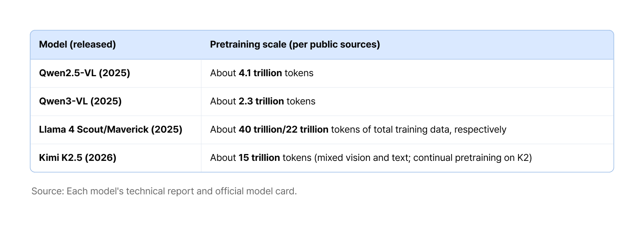The image size is (644, 227).
Task: Click the '40 trillion/22 trillion' bold text
Action: point(284,129)
